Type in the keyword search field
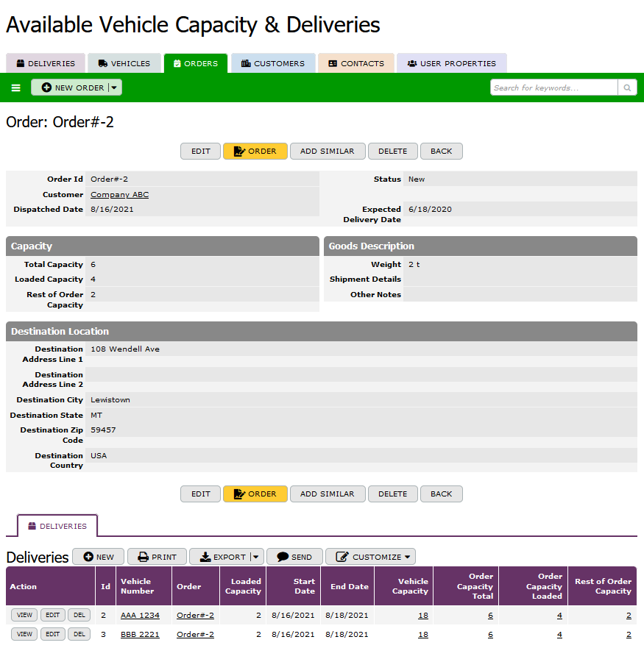The width and height of the screenshot is (644, 648). coord(553,88)
